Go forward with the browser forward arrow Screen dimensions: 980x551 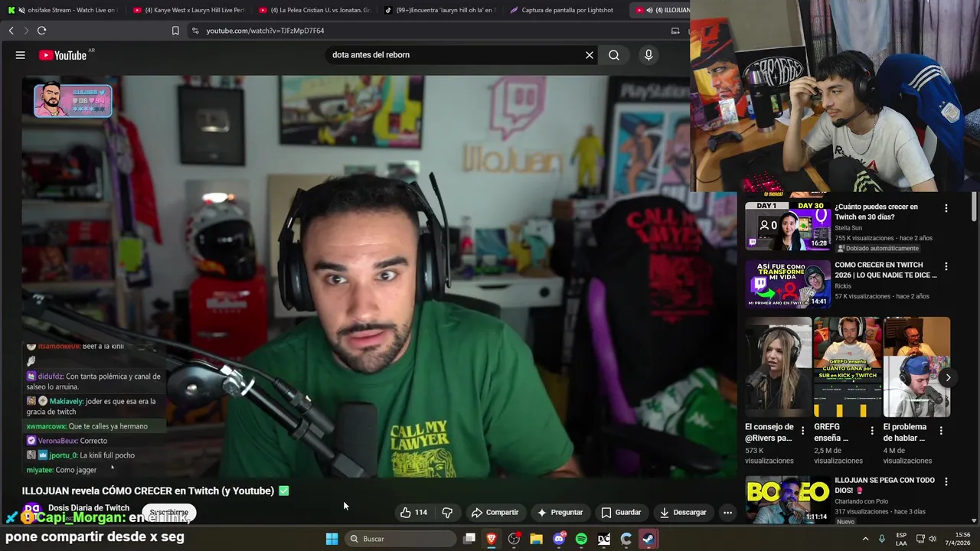[25, 31]
